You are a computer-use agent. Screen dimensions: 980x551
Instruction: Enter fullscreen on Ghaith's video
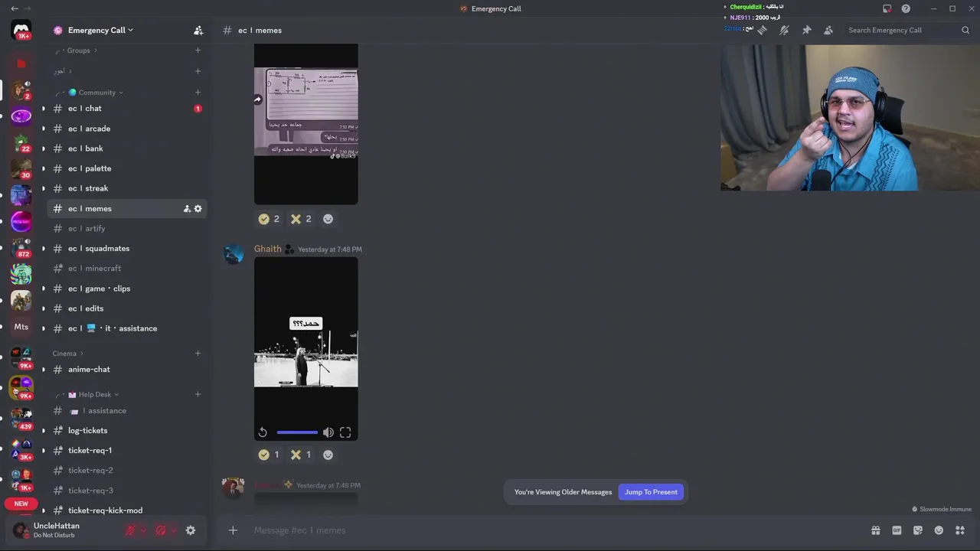(345, 432)
